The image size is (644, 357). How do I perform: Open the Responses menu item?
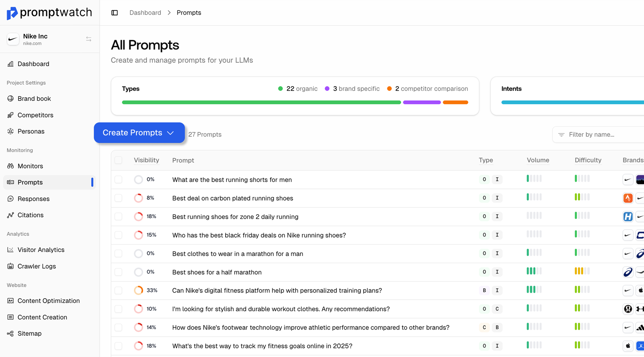[x=34, y=199]
